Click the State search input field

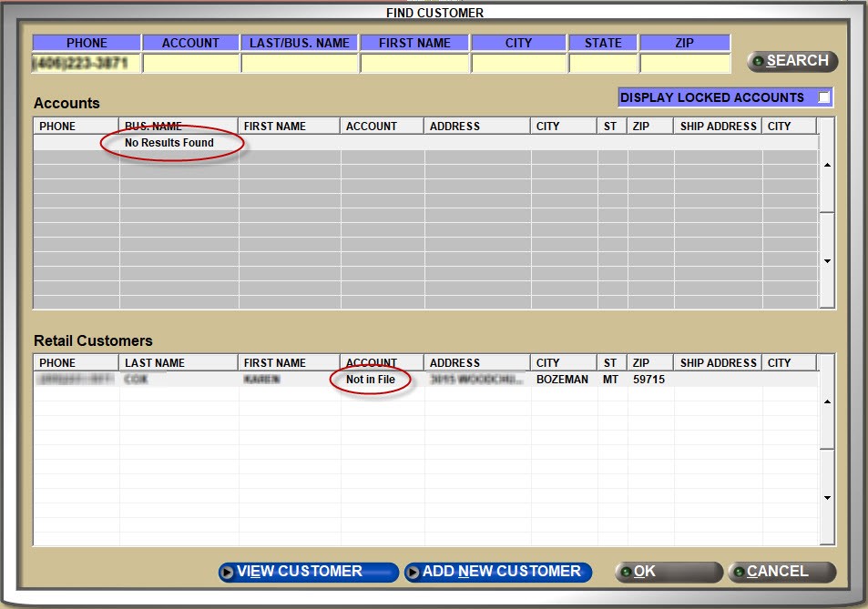[603, 64]
